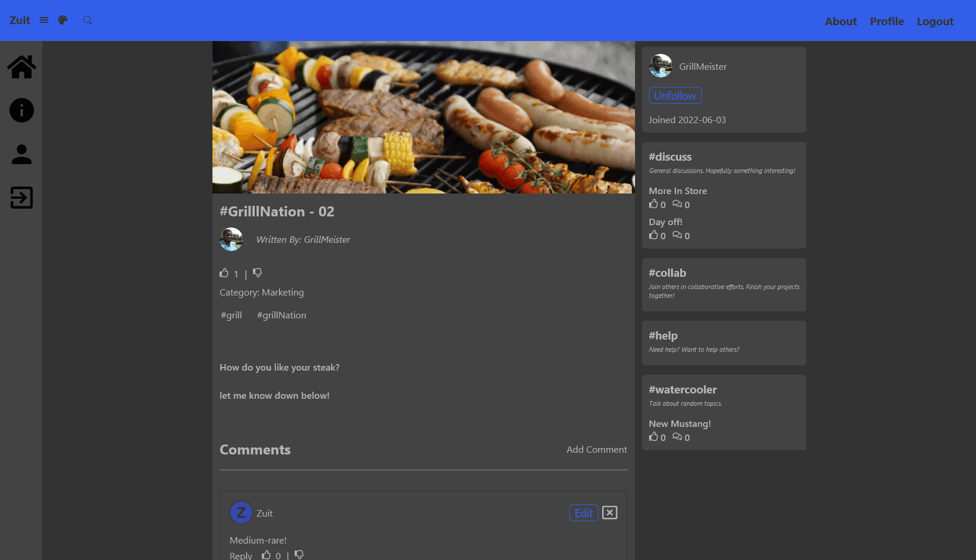Click the Zuit logo in header

click(x=19, y=20)
